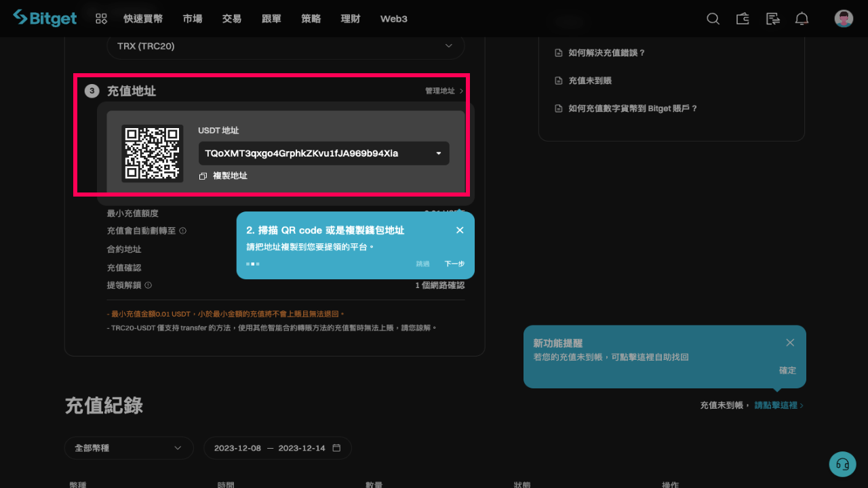Viewport: 868px width, 488px height.
Task: Open 如何充值數字貨幣到 Bitget 賬戶？ link
Action: (633, 108)
